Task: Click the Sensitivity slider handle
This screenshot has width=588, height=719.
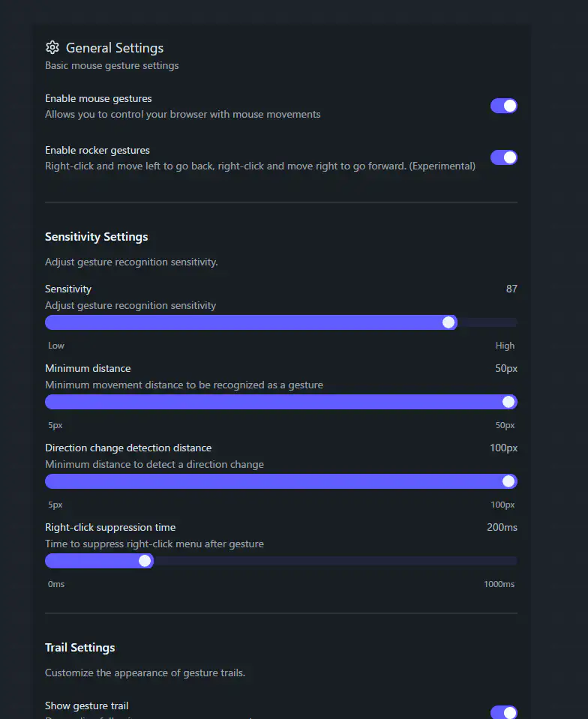Action: coord(448,322)
